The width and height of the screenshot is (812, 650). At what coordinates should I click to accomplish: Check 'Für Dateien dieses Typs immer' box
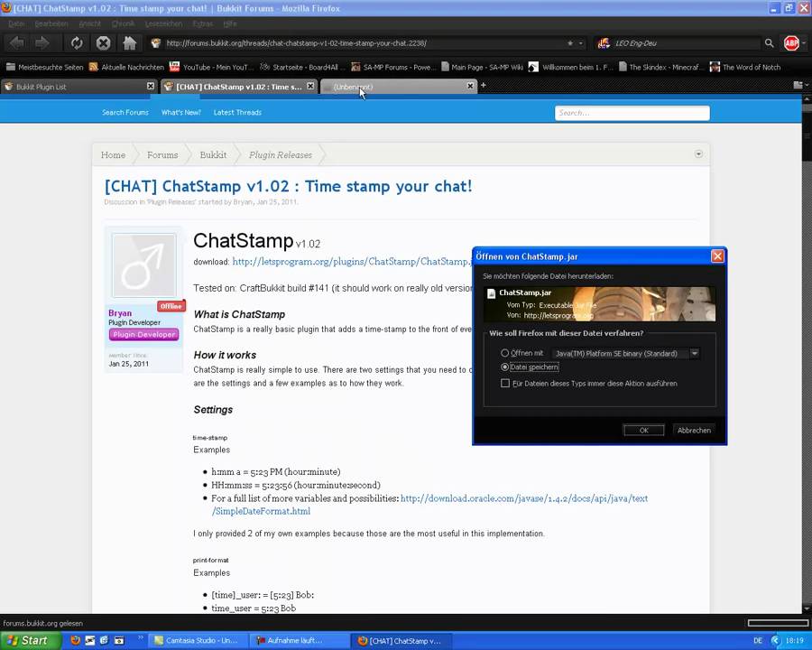tap(505, 384)
